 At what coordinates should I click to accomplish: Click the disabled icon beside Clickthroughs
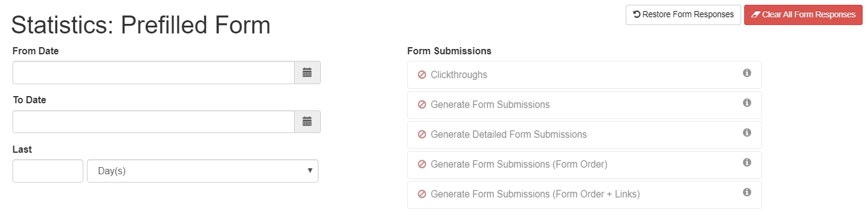[x=421, y=75]
